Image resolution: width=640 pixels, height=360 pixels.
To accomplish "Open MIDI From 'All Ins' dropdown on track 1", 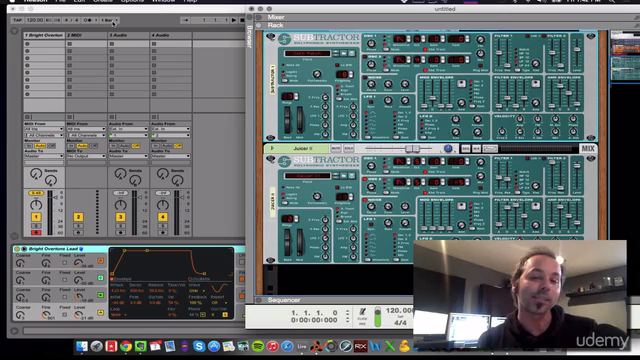I will pos(44,129).
